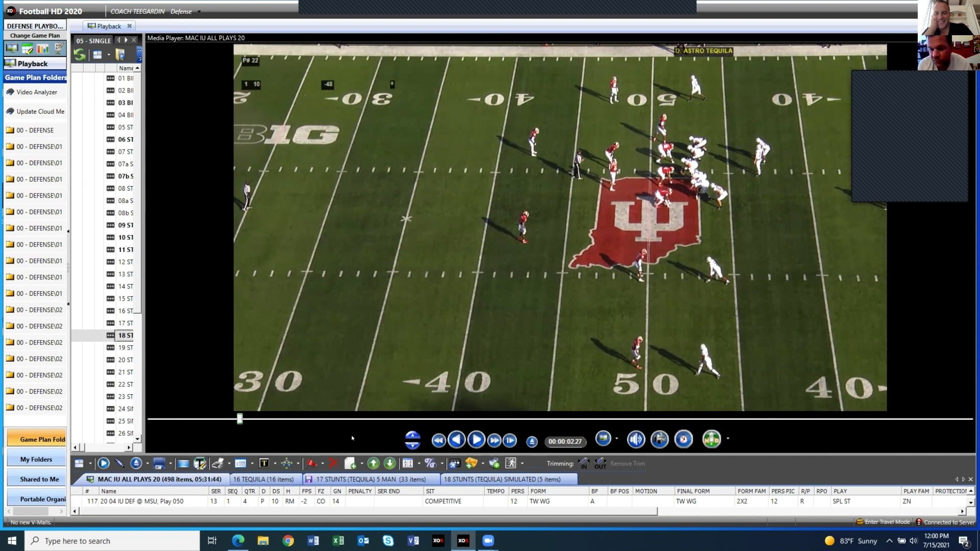Click the rewind playback button
The height and width of the screenshot is (551, 980).
click(x=438, y=440)
